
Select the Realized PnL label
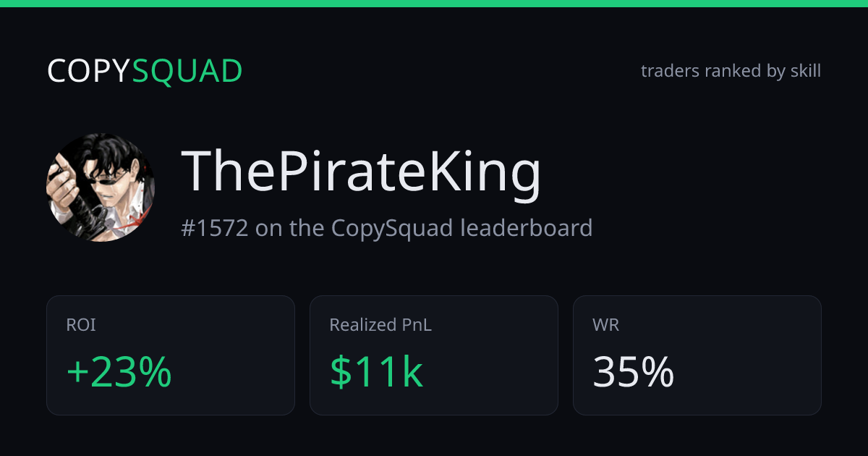[380, 325]
